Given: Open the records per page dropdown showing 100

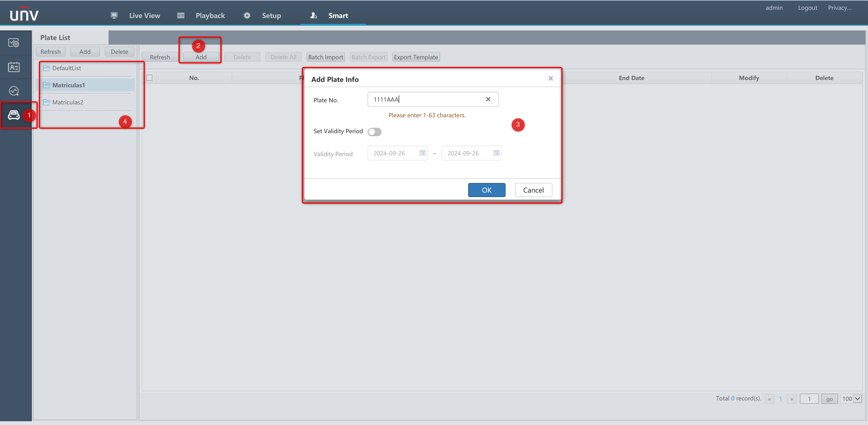Looking at the screenshot, I should (x=851, y=399).
